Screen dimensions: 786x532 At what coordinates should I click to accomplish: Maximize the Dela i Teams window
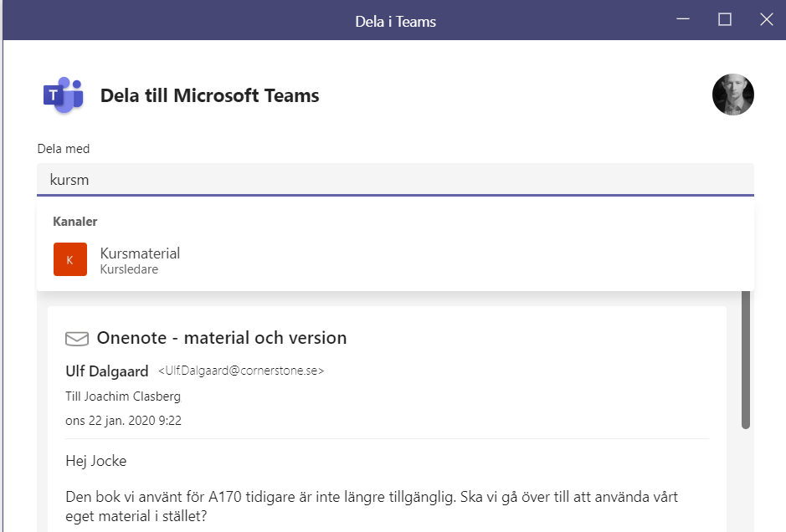click(725, 20)
